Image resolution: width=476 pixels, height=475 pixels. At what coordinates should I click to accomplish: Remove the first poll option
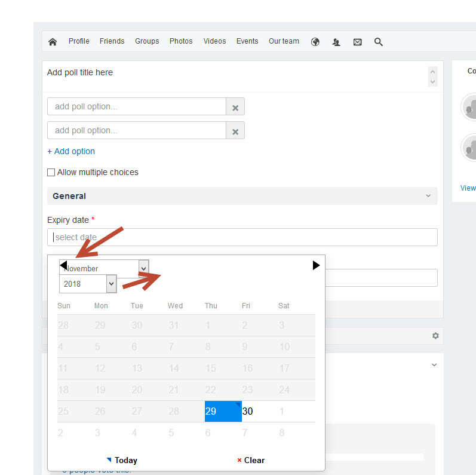[x=235, y=107]
